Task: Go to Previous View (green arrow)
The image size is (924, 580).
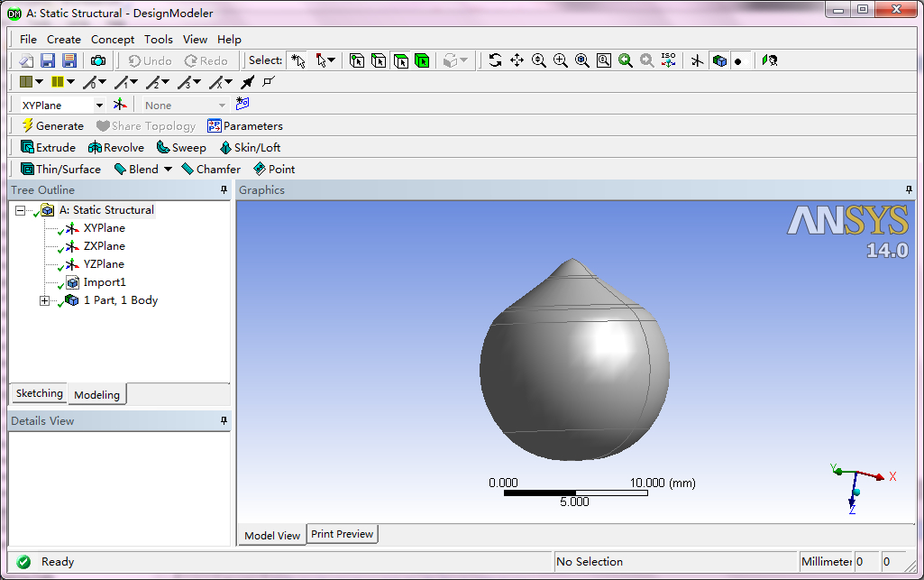Action: coord(626,60)
